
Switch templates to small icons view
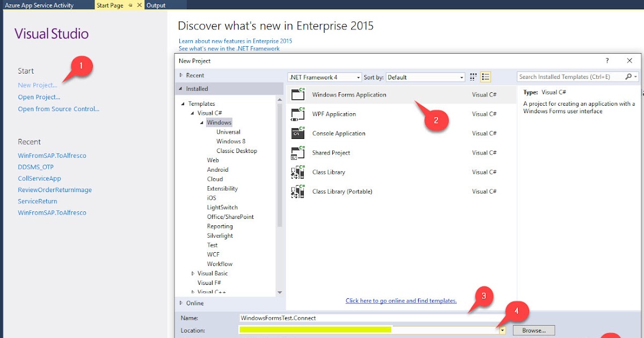(473, 77)
